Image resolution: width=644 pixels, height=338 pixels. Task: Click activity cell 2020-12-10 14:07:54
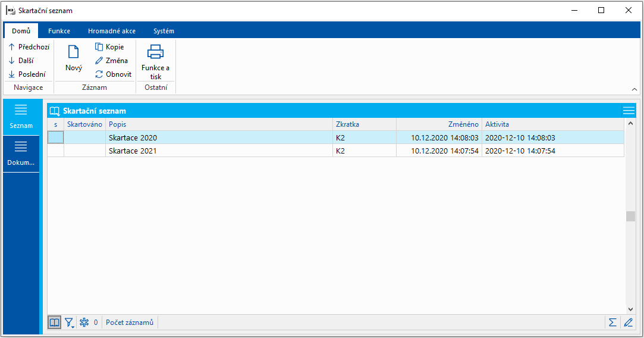[x=553, y=151]
